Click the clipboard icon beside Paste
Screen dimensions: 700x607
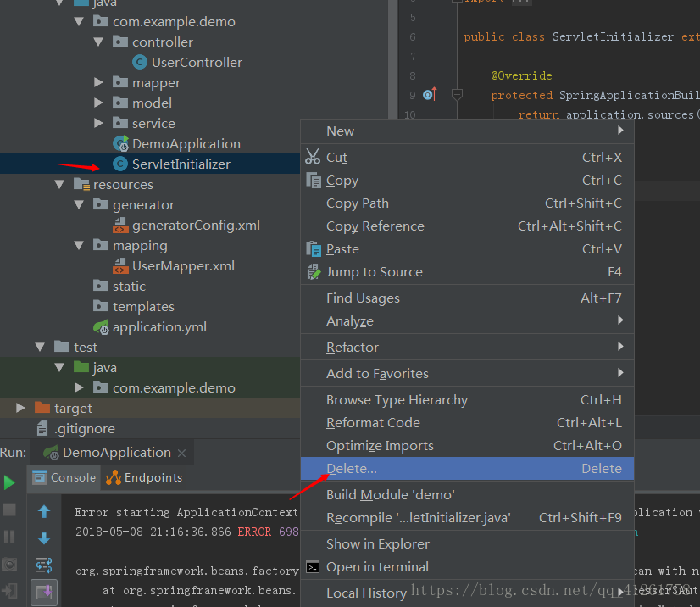point(314,248)
